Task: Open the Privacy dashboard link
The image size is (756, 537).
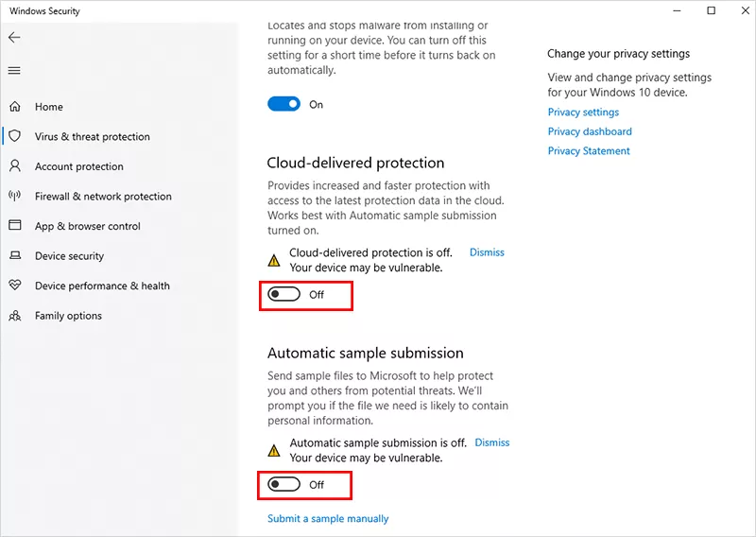Action: pyautogui.click(x=590, y=131)
